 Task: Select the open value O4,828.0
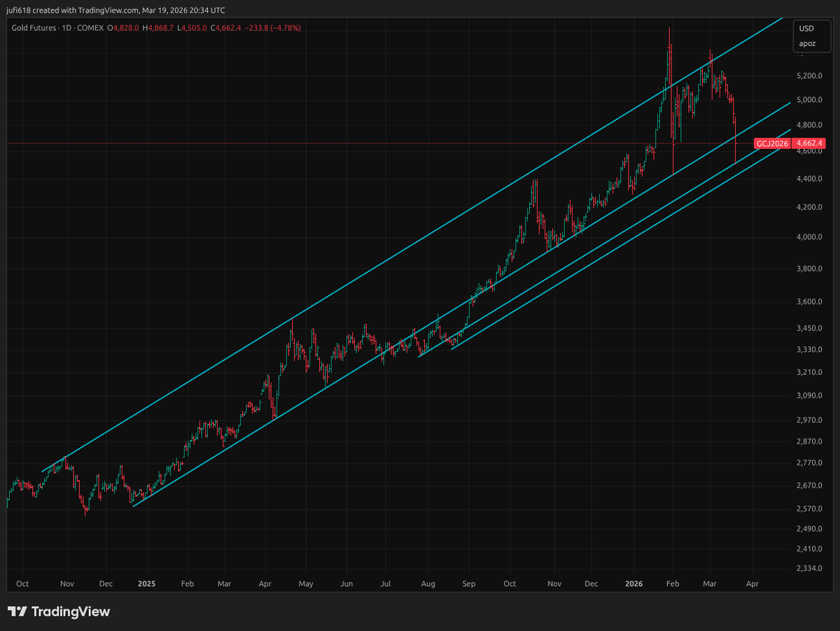123,28
